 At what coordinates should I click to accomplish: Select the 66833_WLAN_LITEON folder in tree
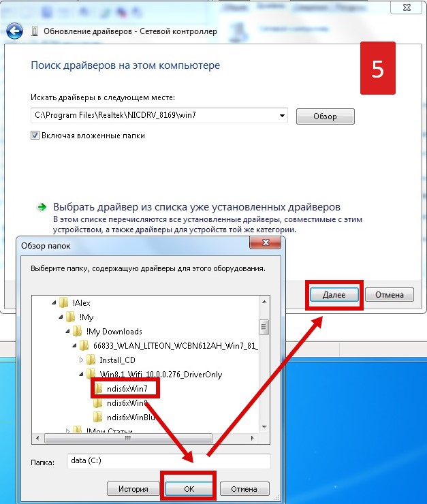[176, 345]
